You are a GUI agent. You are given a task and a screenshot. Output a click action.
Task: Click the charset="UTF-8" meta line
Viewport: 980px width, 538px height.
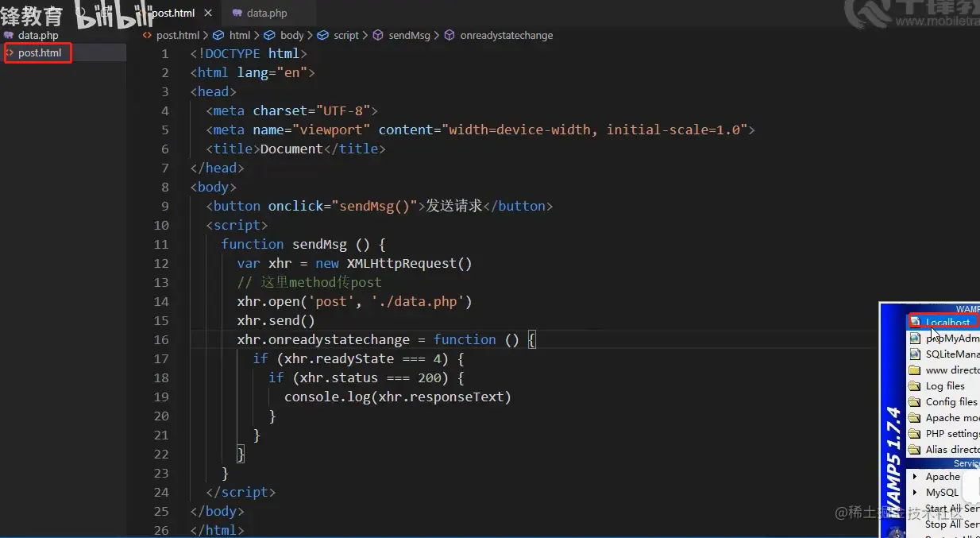coord(291,110)
